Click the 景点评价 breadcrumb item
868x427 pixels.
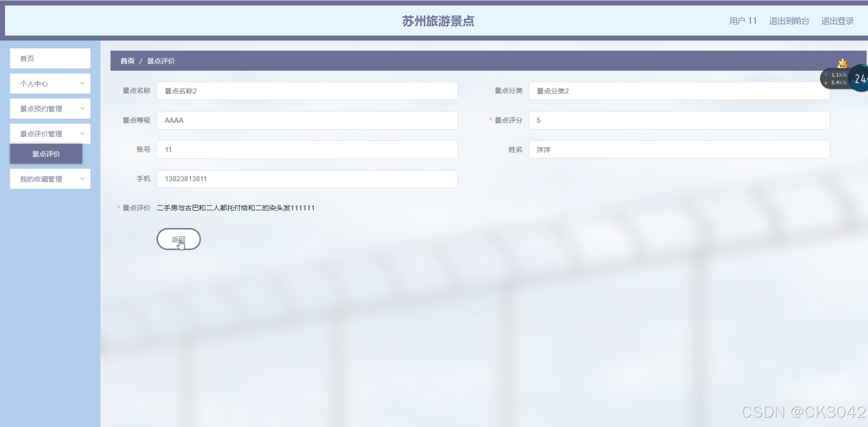[161, 61]
